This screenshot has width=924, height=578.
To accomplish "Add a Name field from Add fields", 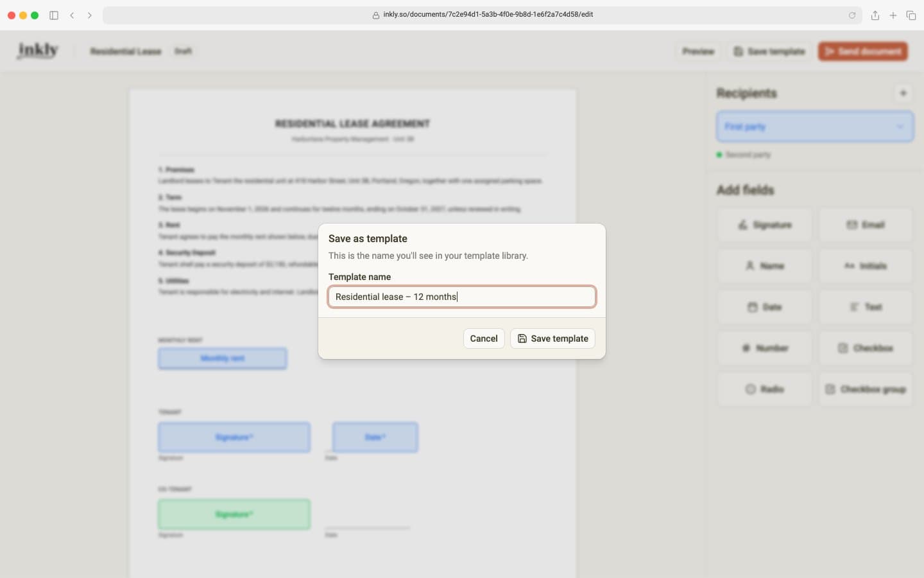I will coord(765,266).
